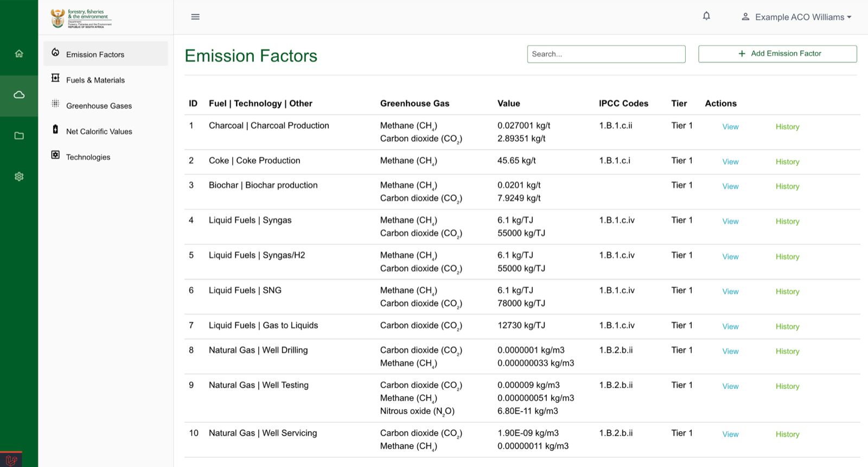The image size is (868, 467).
Task: Focus the Search input field
Action: click(606, 54)
